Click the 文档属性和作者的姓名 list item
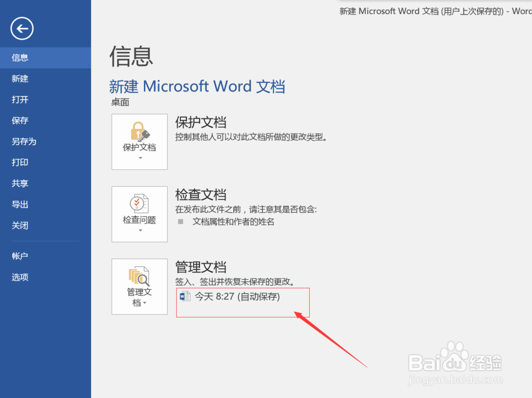The height and width of the screenshot is (398, 532). 234,222
